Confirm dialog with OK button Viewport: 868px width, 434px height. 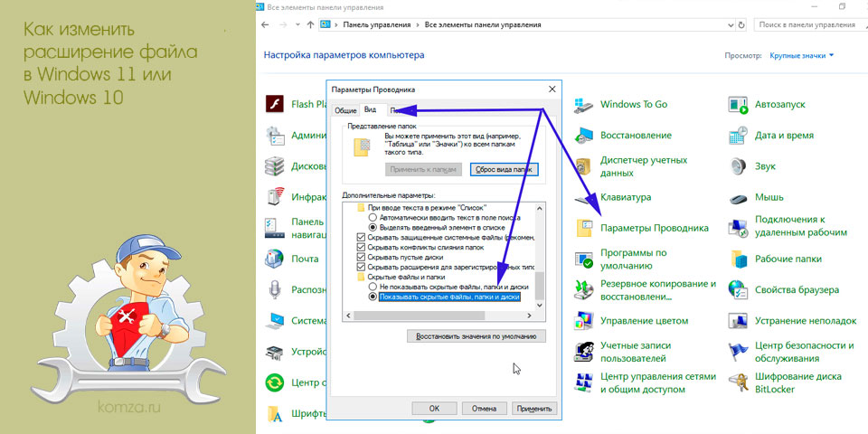point(434,409)
